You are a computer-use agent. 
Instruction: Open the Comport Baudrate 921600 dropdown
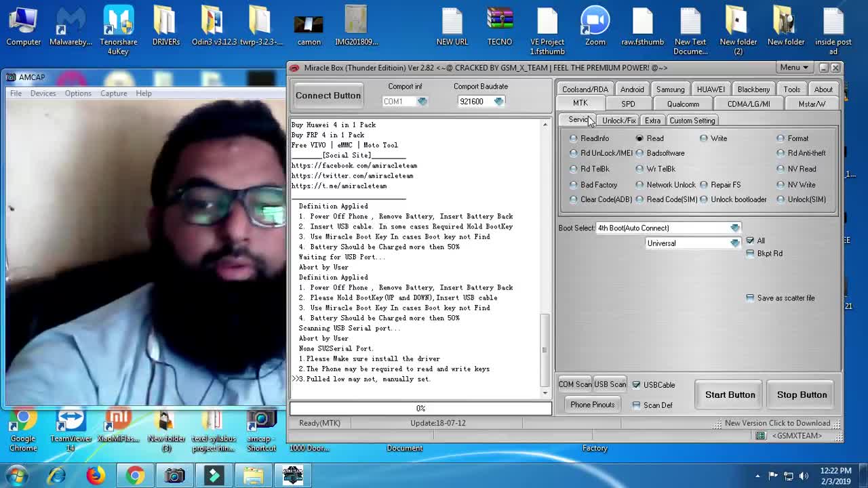click(499, 102)
